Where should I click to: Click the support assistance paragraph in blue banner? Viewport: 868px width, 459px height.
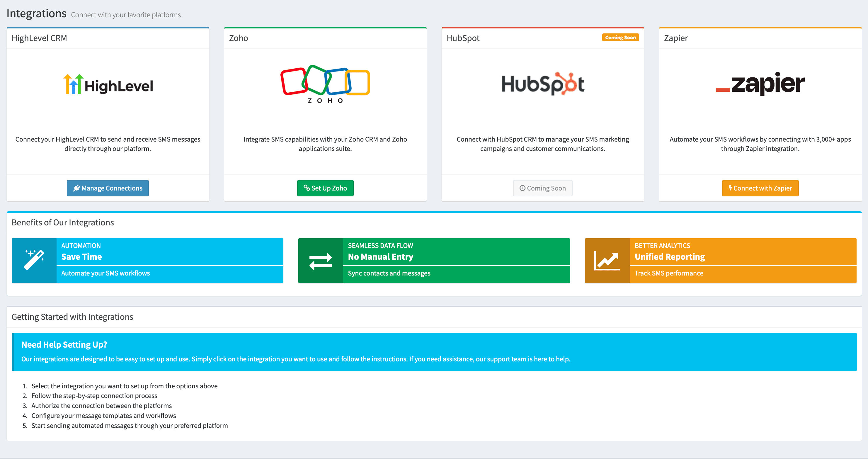coord(295,359)
